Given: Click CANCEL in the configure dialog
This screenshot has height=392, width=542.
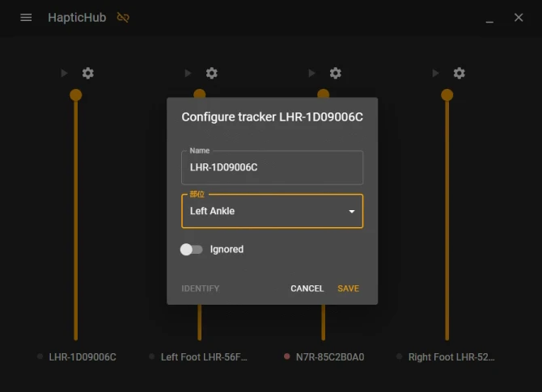Looking at the screenshot, I should [307, 289].
